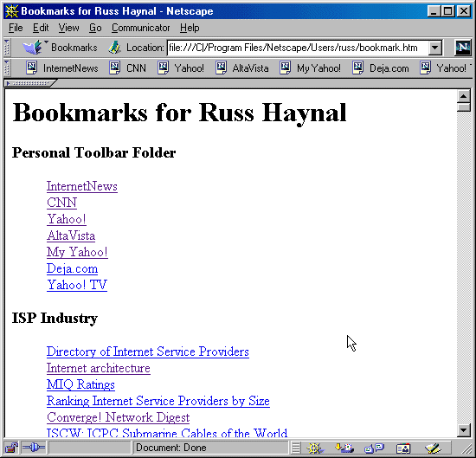Viewport: 476px width, 458px height.
Task: Follow the AltaVista page link
Action: 71,235
